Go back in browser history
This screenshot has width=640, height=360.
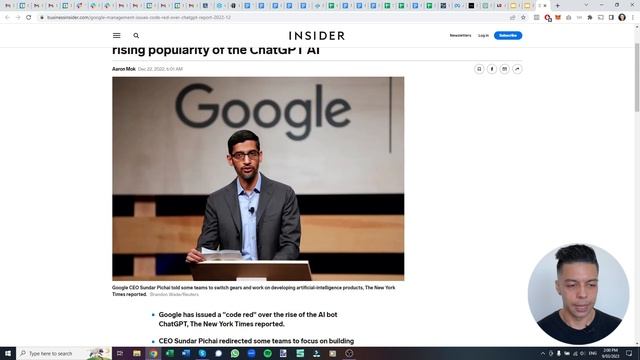point(7,18)
